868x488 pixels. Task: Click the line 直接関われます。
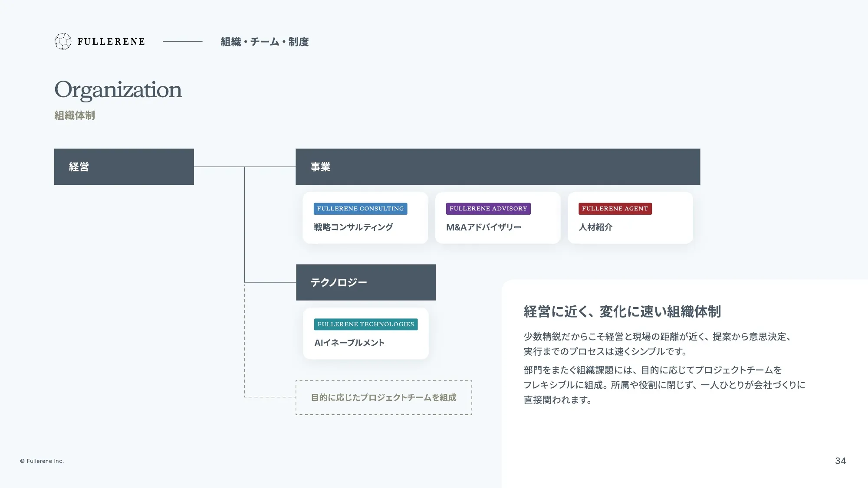[558, 400]
